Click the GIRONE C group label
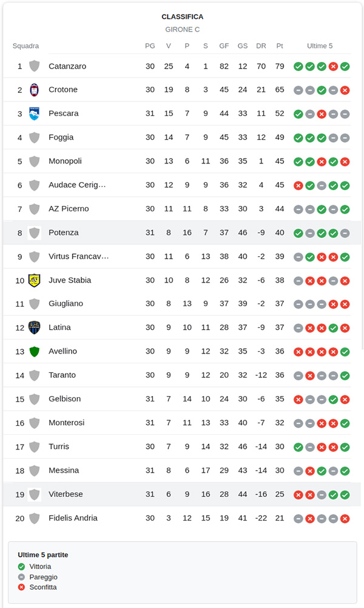364x608 pixels. click(183, 30)
